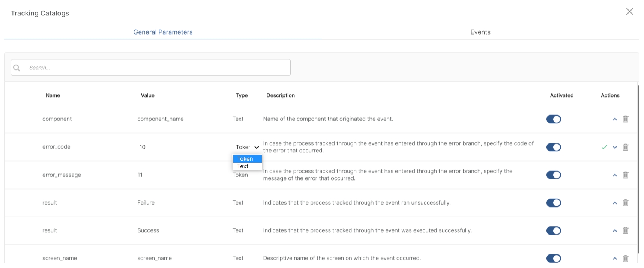644x268 pixels.
Task: Expand the result Failure row chevron
Action: pyautogui.click(x=615, y=203)
